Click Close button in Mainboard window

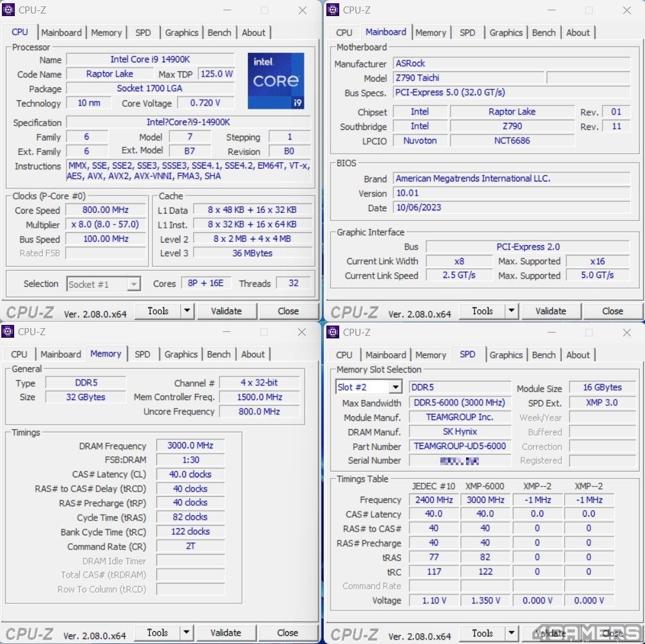pyautogui.click(x=613, y=311)
